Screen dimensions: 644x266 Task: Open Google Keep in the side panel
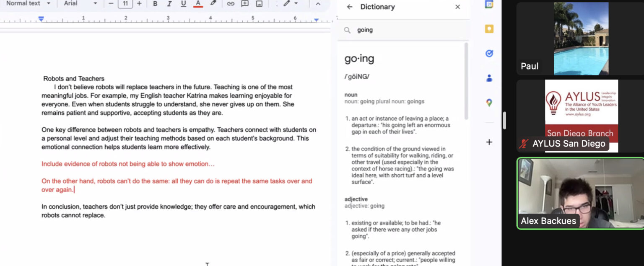[489, 29]
